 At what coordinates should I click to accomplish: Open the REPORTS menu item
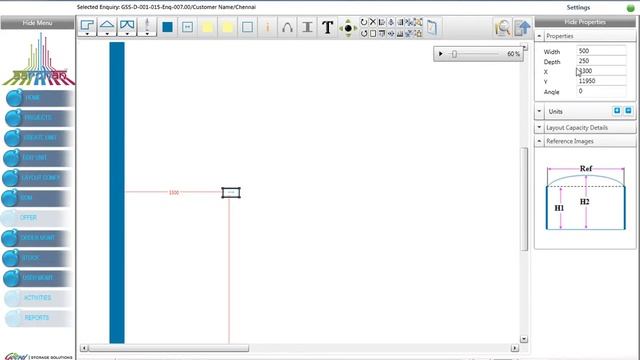[x=38, y=318]
